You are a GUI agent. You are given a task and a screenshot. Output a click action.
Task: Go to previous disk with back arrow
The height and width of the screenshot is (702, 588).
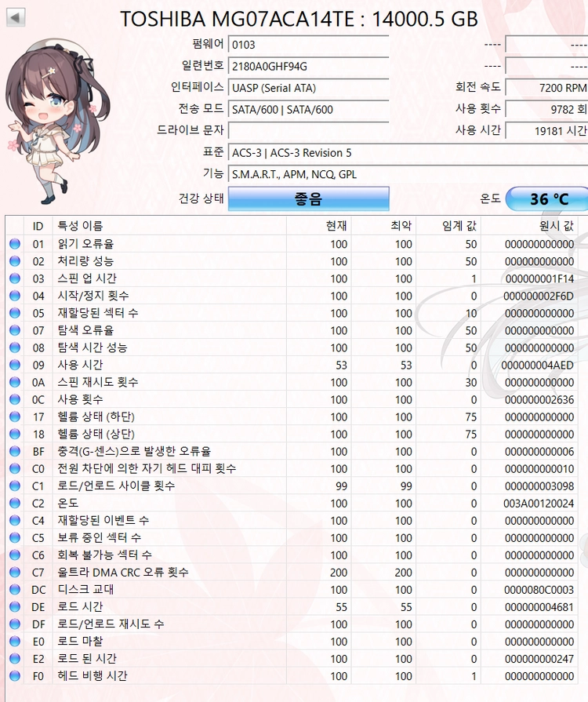16,17
